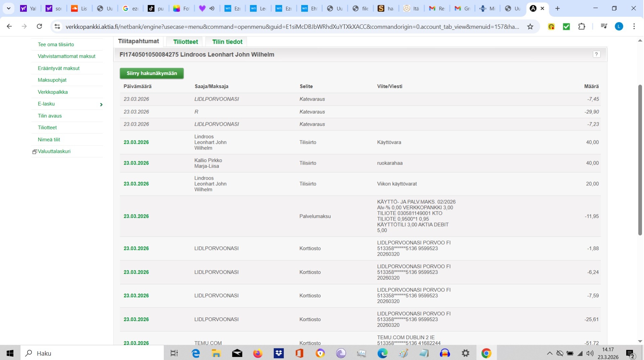Switch to the Tiliotteet tab
This screenshot has width=644, height=360.
tap(185, 42)
